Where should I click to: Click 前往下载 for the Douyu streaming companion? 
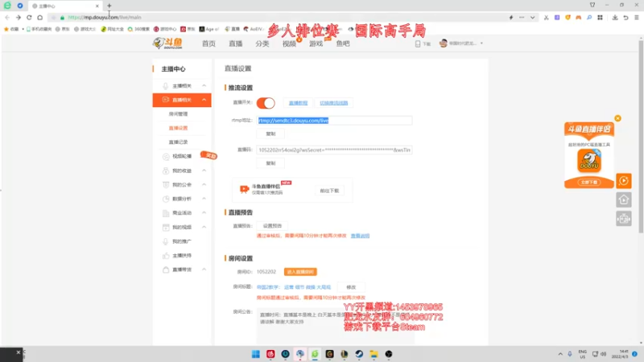pyautogui.click(x=329, y=191)
